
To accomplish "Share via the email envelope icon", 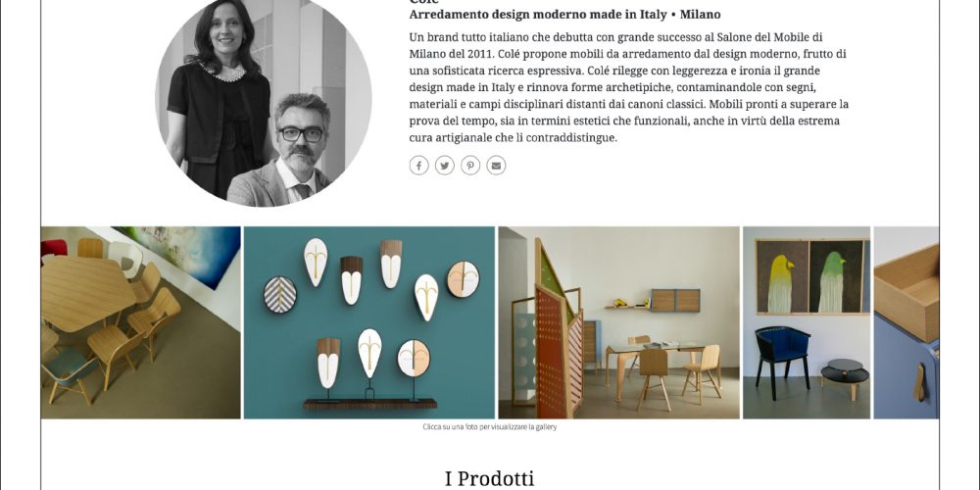I will 496,166.
